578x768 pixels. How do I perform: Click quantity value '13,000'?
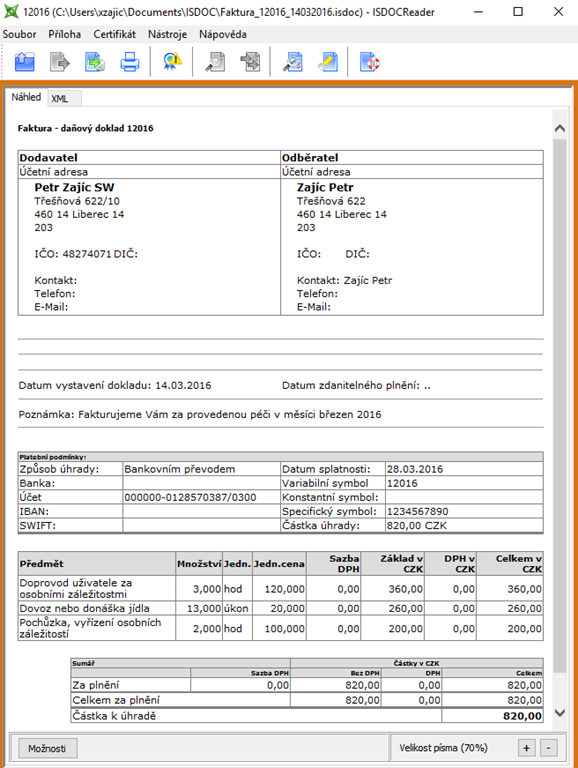click(x=204, y=608)
